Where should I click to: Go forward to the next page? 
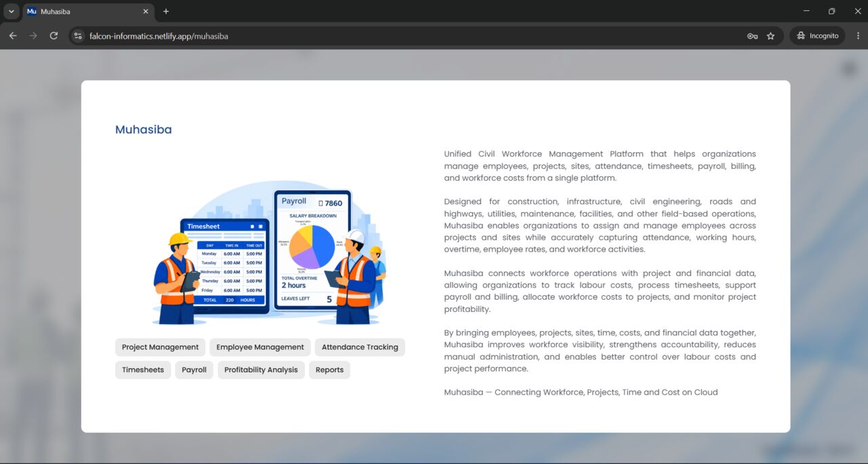click(33, 36)
